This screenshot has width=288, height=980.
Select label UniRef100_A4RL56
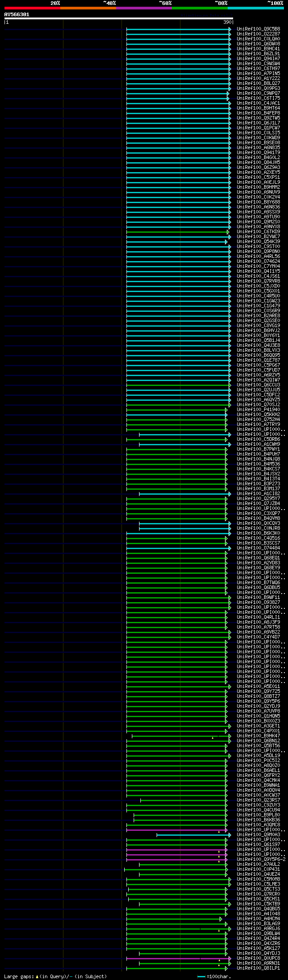point(258,256)
